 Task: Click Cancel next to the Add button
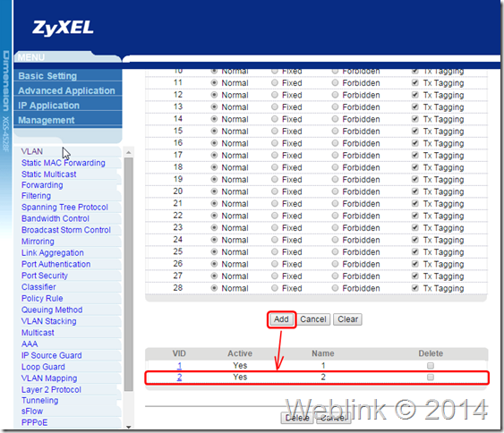click(x=313, y=319)
